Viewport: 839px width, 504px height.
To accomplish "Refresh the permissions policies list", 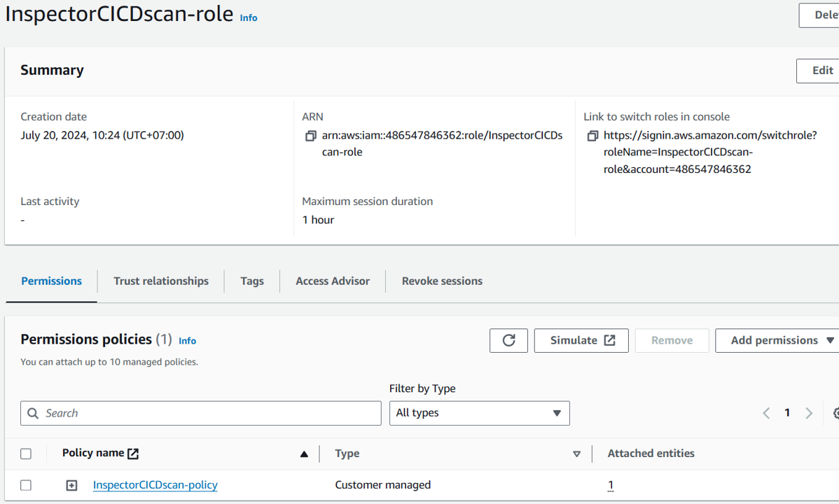I will (508, 340).
